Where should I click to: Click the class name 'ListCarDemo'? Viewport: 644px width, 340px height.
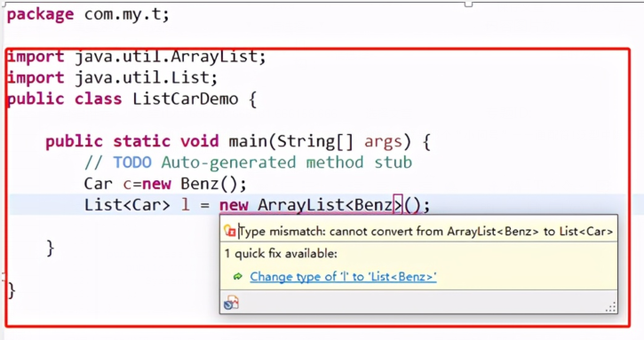click(x=186, y=99)
